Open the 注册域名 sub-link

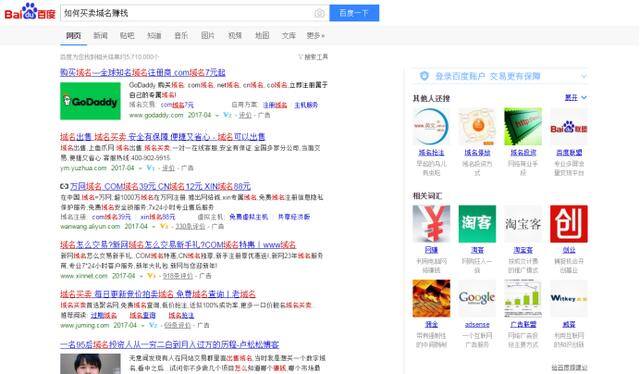[x=275, y=105]
